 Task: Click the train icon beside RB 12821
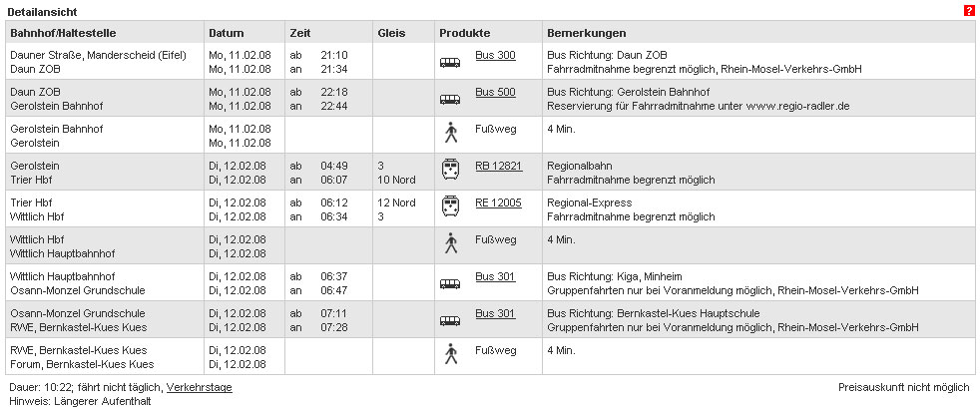[x=450, y=170]
